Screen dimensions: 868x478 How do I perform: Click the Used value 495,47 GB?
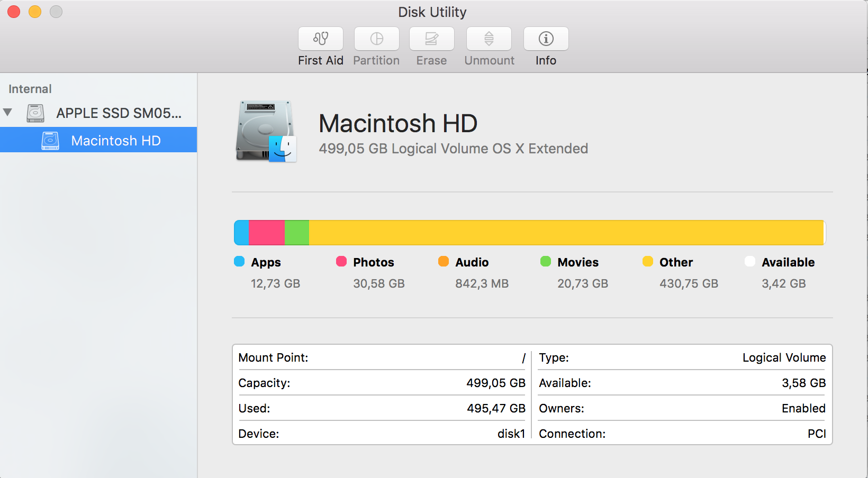(496, 408)
